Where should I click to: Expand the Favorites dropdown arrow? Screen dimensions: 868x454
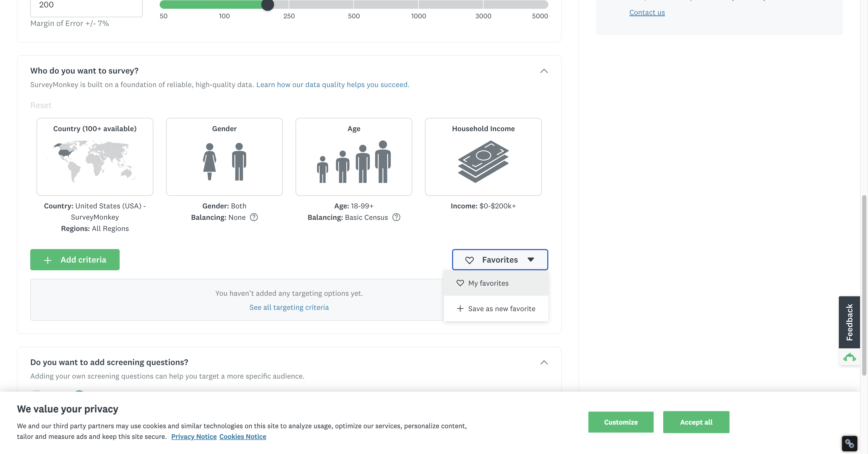click(x=531, y=260)
